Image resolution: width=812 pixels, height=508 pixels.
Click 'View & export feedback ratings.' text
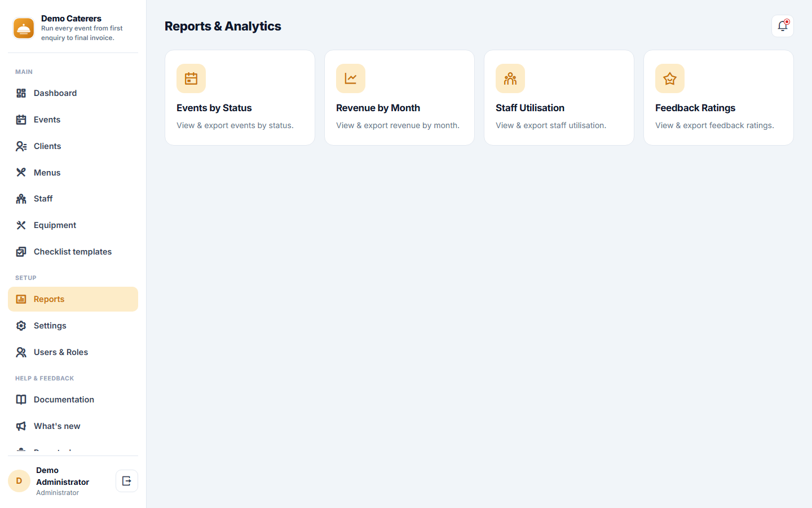point(714,125)
